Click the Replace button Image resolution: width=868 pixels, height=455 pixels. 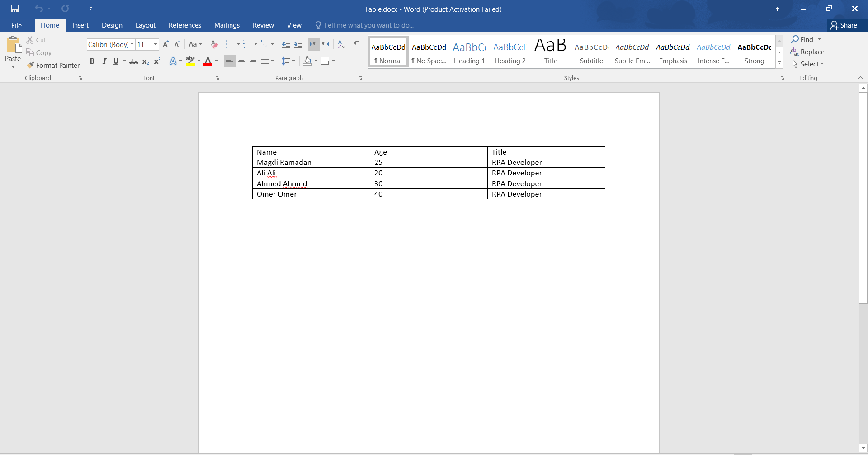click(807, 52)
